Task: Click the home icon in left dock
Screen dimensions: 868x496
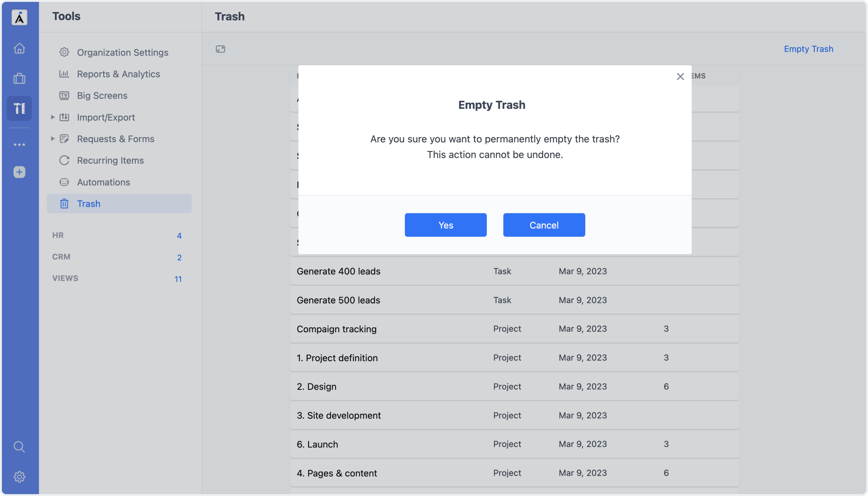Action: point(20,48)
